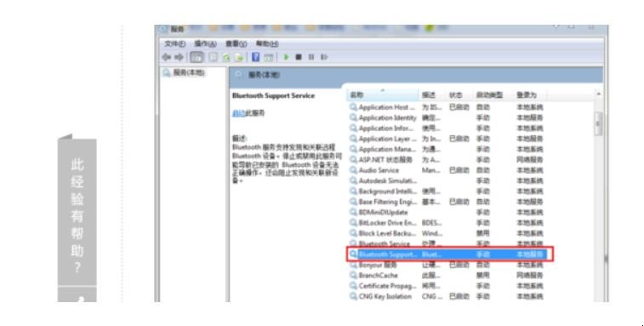Open the 文件(F) menu

tap(175, 43)
